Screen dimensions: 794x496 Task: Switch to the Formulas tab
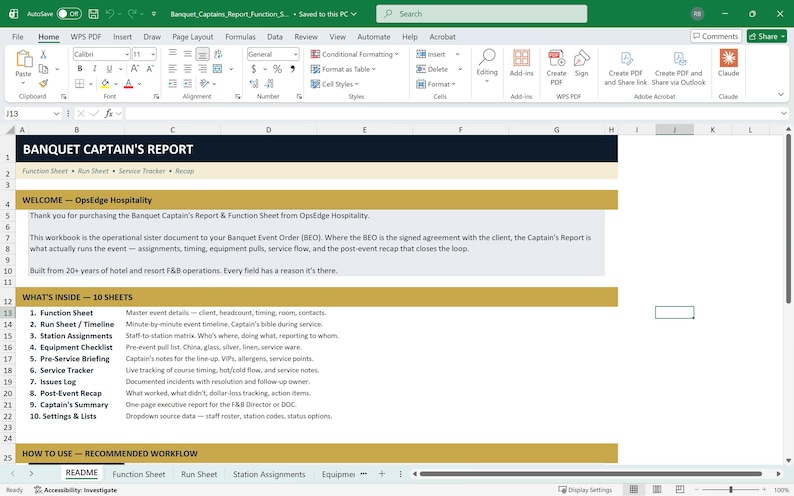[240, 36]
